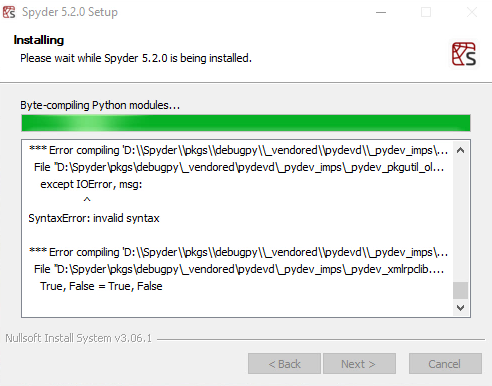Click the File line mentioning _pydev_pkgutil_ol
The image size is (492, 386).
pos(239,167)
